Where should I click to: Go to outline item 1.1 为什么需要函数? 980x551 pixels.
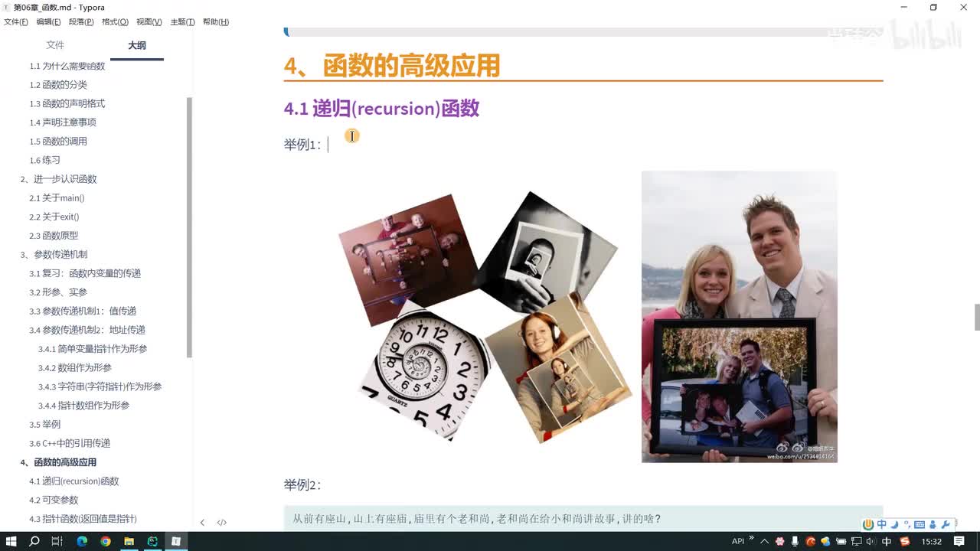click(x=67, y=66)
